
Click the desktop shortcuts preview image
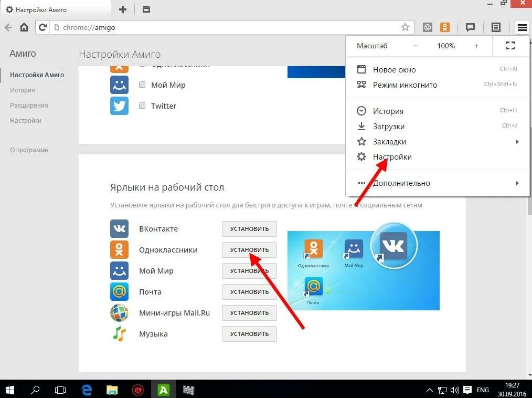coord(364,270)
